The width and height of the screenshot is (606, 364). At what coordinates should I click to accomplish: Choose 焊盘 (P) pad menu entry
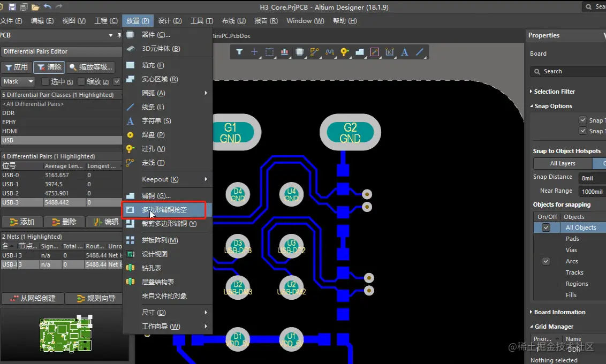(168, 134)
